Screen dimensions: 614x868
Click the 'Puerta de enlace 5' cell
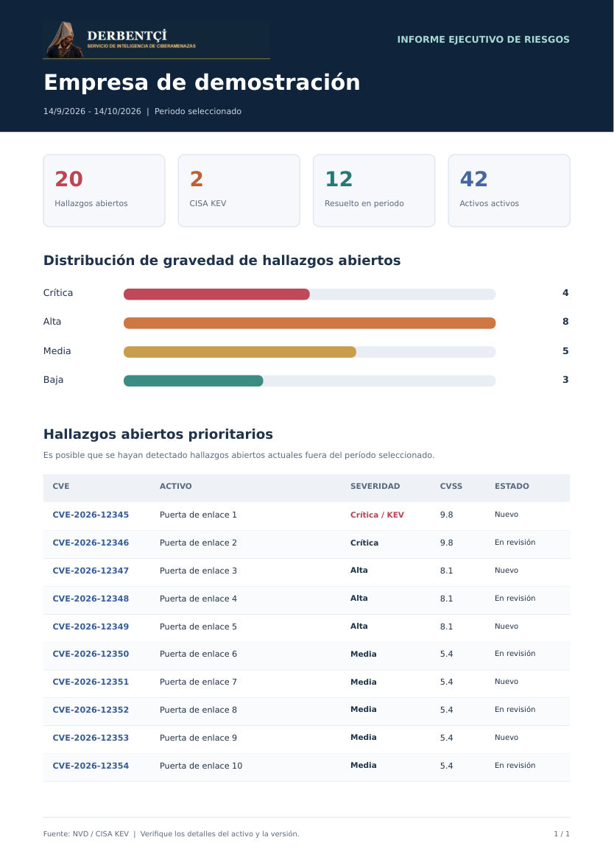[198, 627]
